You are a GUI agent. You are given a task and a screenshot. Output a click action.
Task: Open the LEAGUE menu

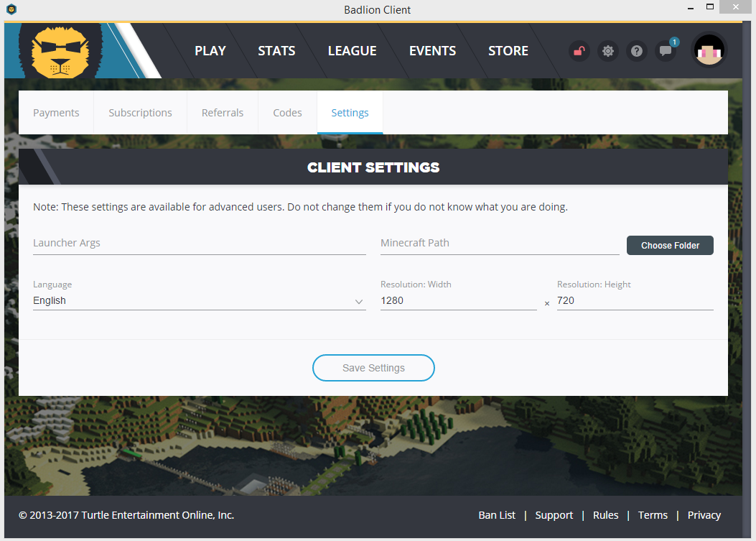click(x=352, y=51)
